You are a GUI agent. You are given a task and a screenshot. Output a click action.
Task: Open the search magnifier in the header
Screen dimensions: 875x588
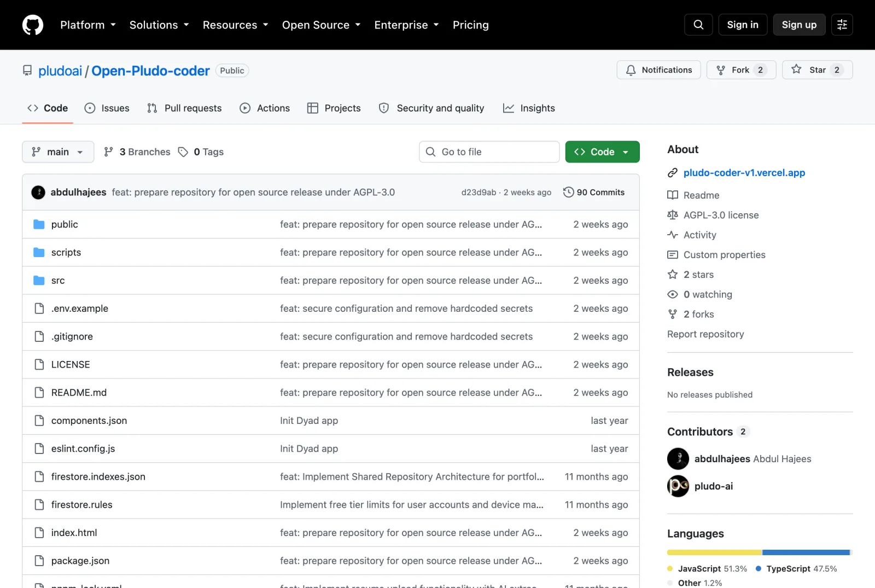698,25
